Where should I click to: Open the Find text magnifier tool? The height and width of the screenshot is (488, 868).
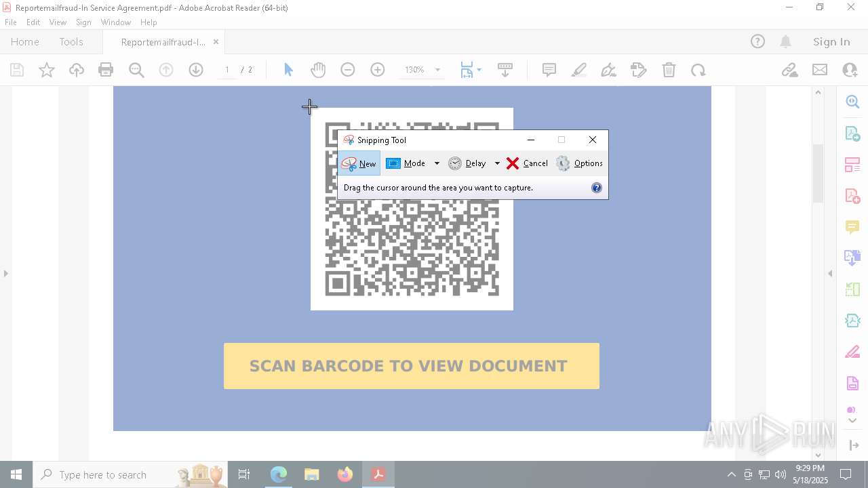(x=136, y=70)
